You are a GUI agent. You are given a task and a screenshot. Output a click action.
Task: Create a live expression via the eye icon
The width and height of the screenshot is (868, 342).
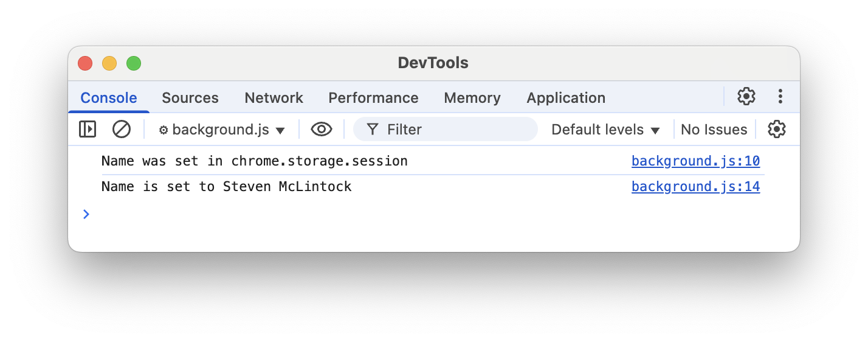point(321,129)
